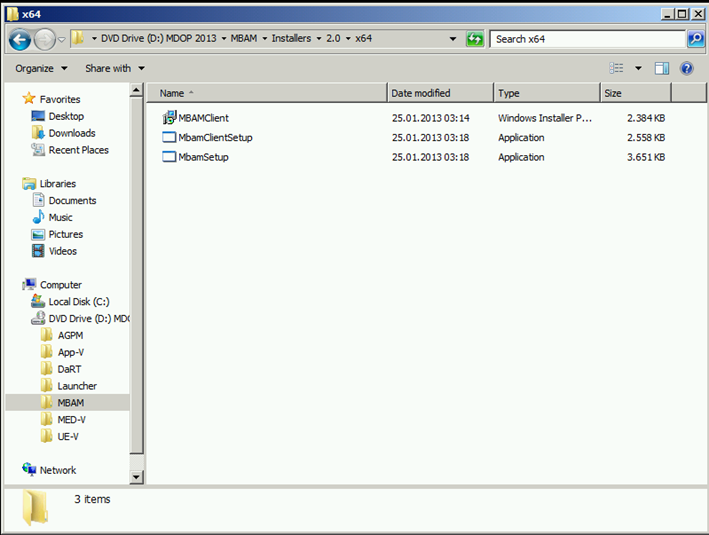
Task: Open MED-V folder in tree
Action: click(x=71, y=420)
